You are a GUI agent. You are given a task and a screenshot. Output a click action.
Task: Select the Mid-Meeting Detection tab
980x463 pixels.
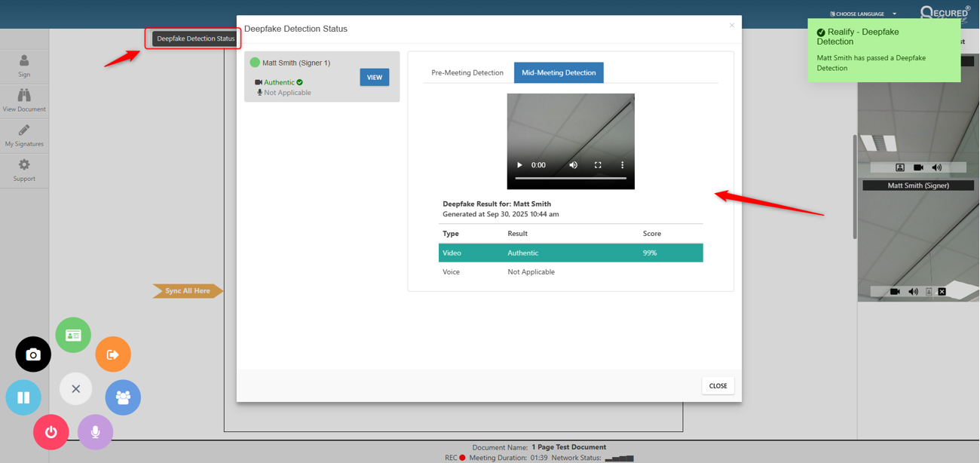point(559,72)
